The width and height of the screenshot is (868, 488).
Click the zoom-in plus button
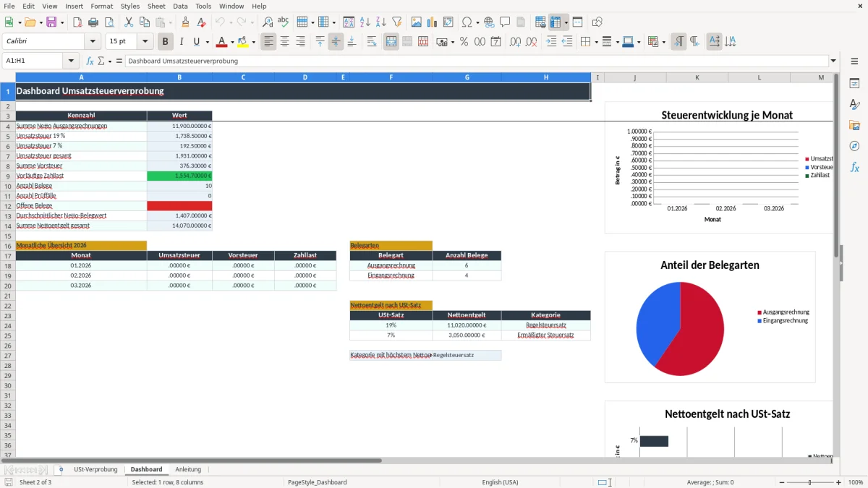(x=839, y=482)
